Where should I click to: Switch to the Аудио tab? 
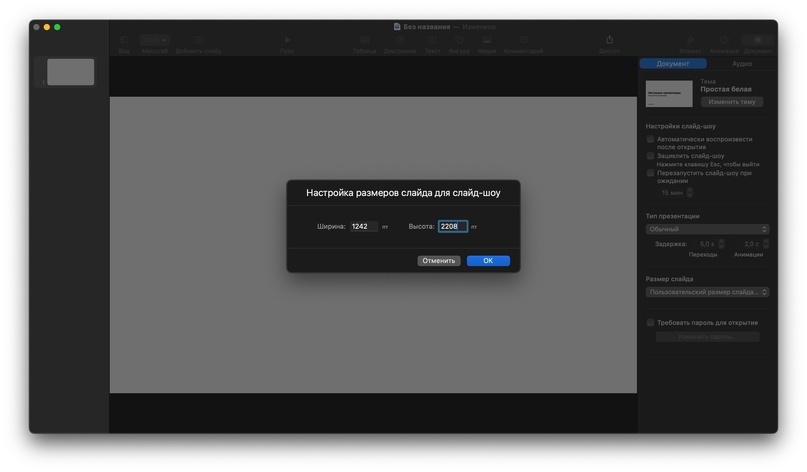[x=742, y=64]
